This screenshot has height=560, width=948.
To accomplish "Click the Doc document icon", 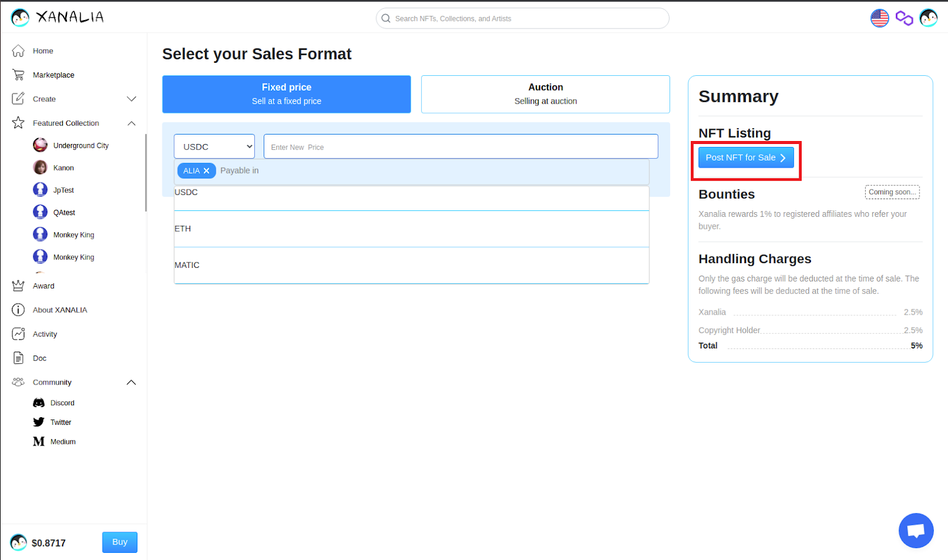I will [x=18, y=358].
